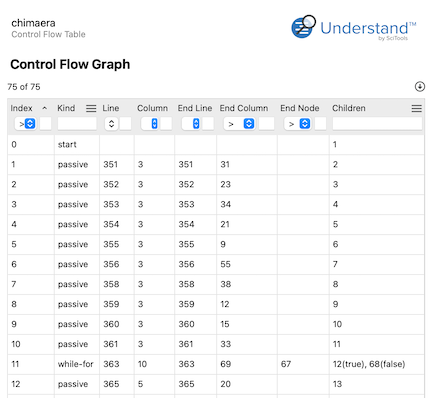The width and height of the screenshot is (432, 398).
Task: Focus the Column filter value field
Action: pos(166,124)
